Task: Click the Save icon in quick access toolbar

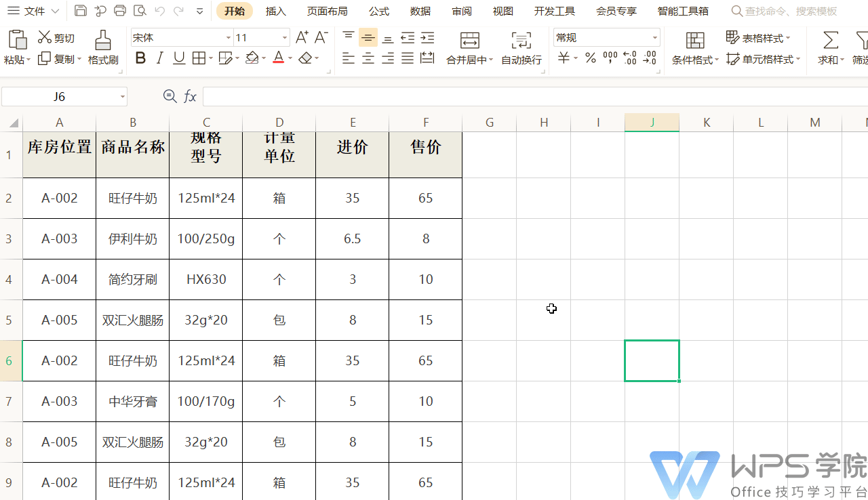Action: [x=80, y=11]
